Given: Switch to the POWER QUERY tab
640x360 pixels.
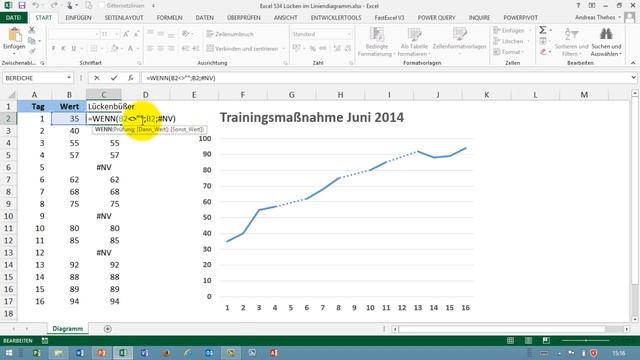Looking at the screenshot, I should (436, 18).
